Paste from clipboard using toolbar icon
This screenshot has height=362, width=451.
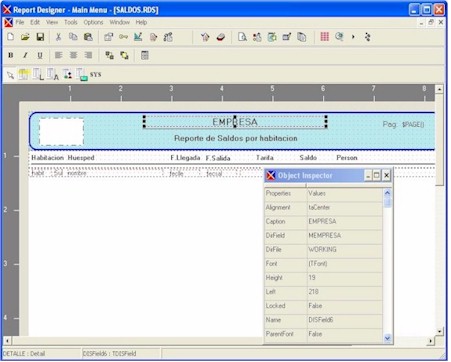pos(88,37)
